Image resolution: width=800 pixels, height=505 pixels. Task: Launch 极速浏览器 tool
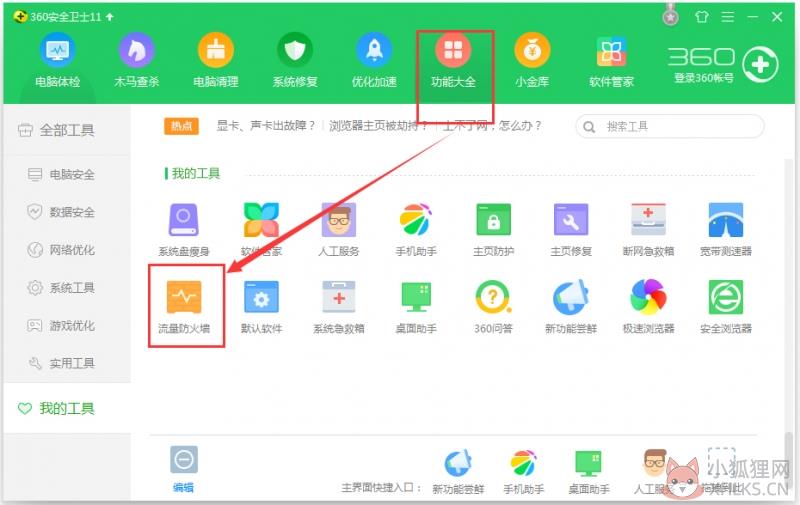648,307
